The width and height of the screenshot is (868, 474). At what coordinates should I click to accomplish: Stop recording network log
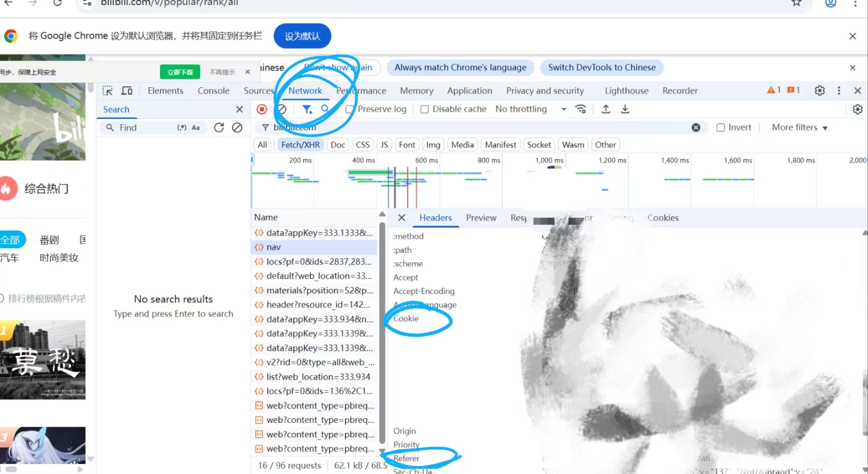tap(261, 109)
